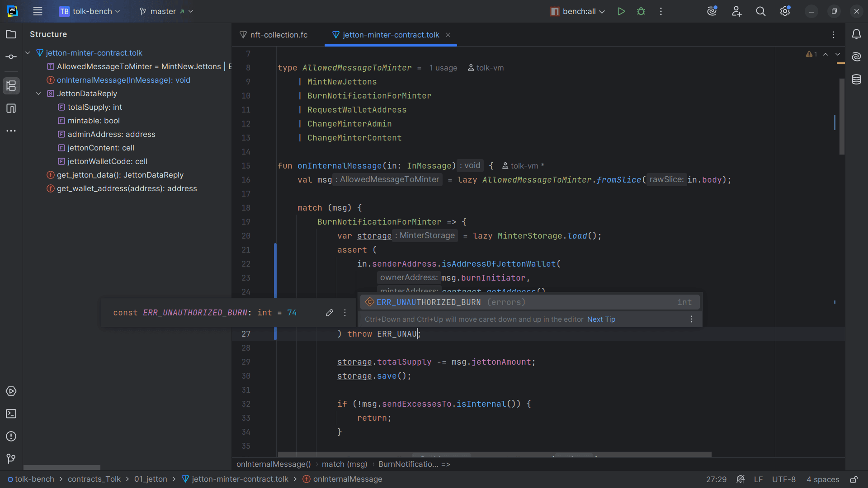The height and width of the screenshot is (488, 868).
Task: Click Structure panel horizontal scrollbar
Action: [x=62, y=467]
